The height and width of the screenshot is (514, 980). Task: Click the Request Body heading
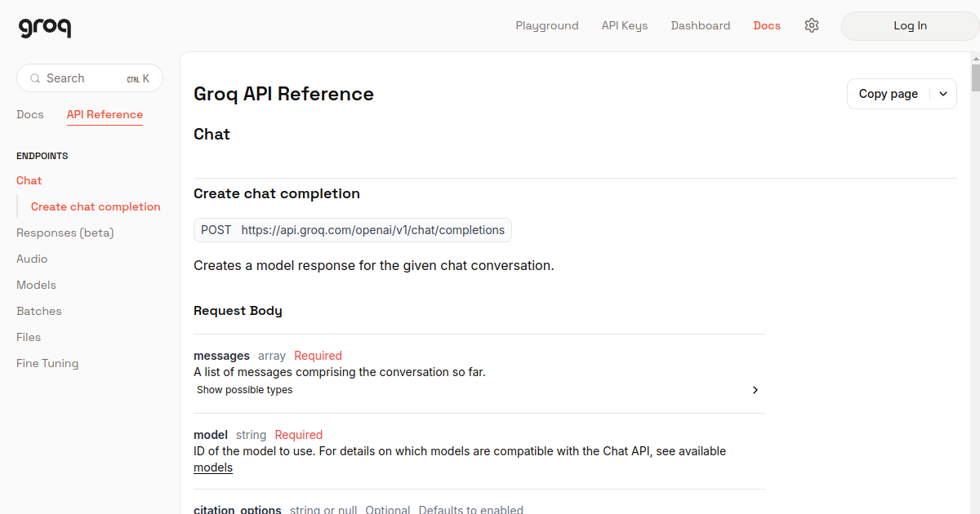(238, 311)
